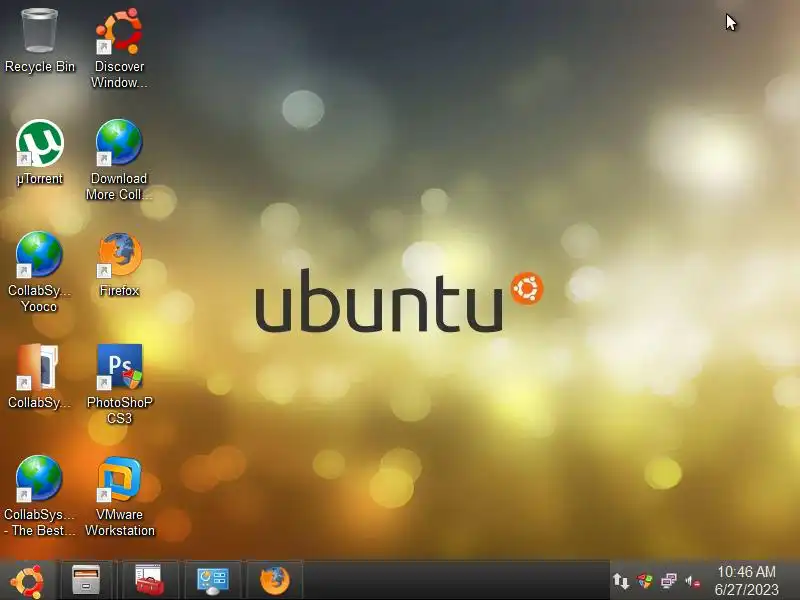This screenshot has width=800, height=600.
Task: Open the security shield tray icon
Action: click(645, 581)
